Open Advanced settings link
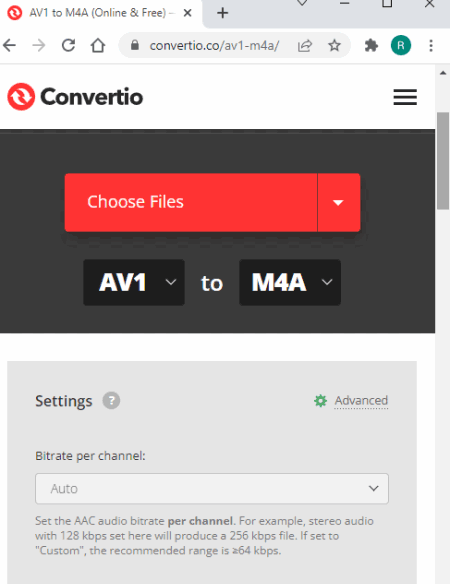Image resolution: width=450 pixels, height=584 pixels. (361, 401)
